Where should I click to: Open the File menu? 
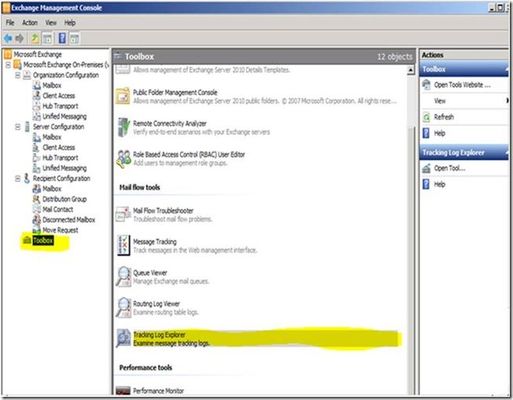click(10, 23)
